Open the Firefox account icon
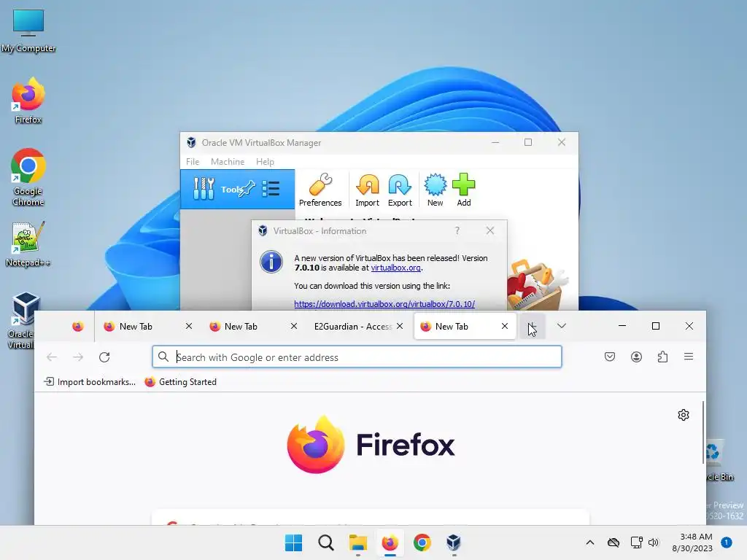 pos(636,357)
